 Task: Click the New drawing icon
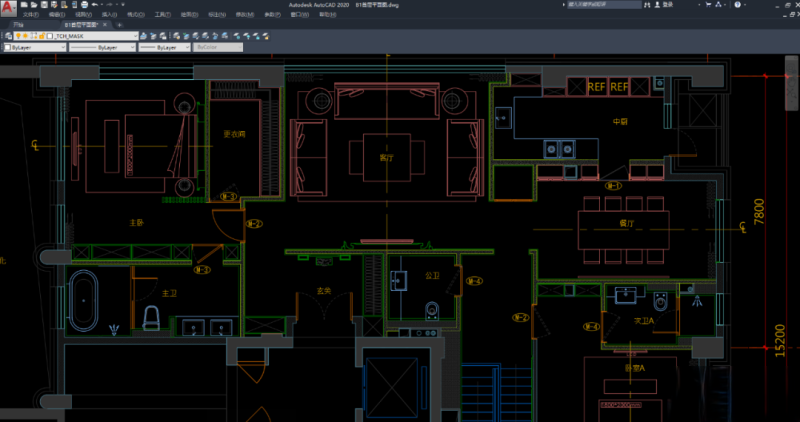point(26,4)
